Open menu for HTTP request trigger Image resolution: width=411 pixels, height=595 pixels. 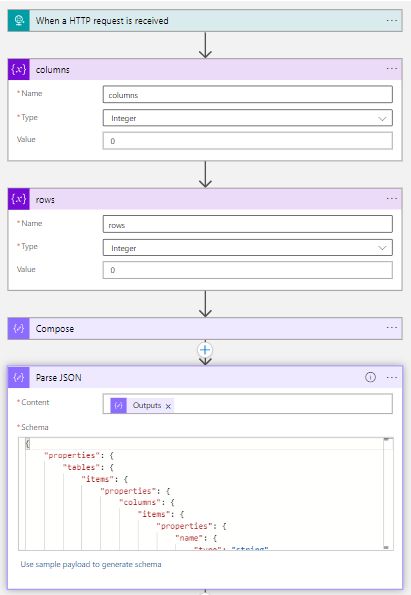392,20
